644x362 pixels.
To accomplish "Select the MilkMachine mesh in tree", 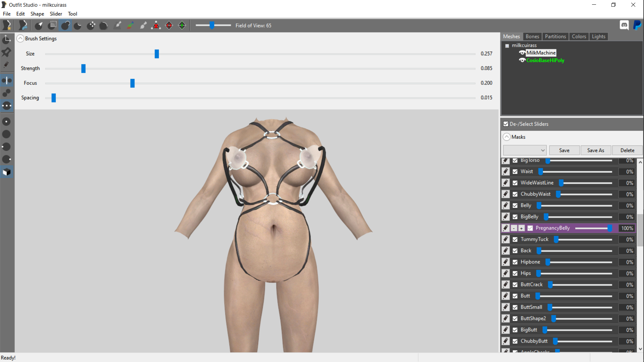I will point(541,53).
